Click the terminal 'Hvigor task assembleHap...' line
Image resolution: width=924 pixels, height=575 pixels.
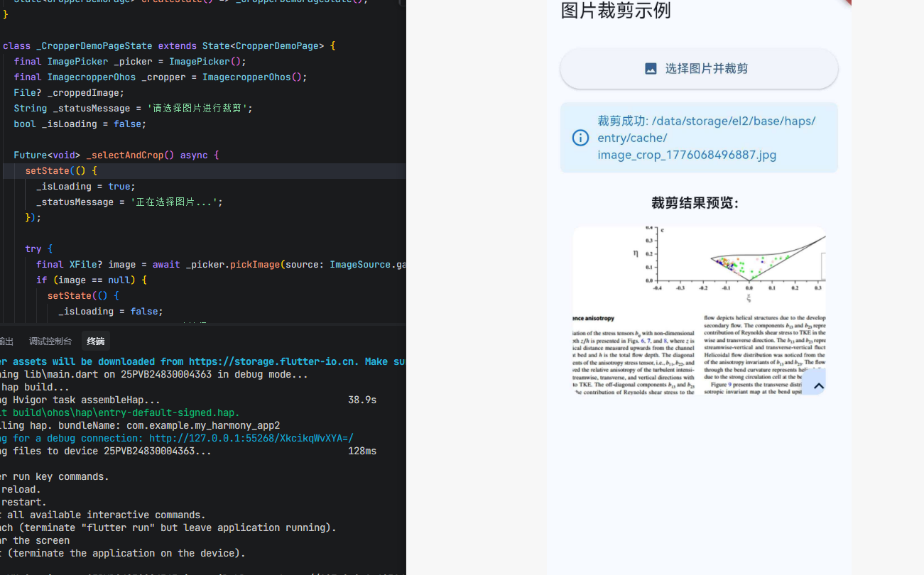(x=80, y=400)
